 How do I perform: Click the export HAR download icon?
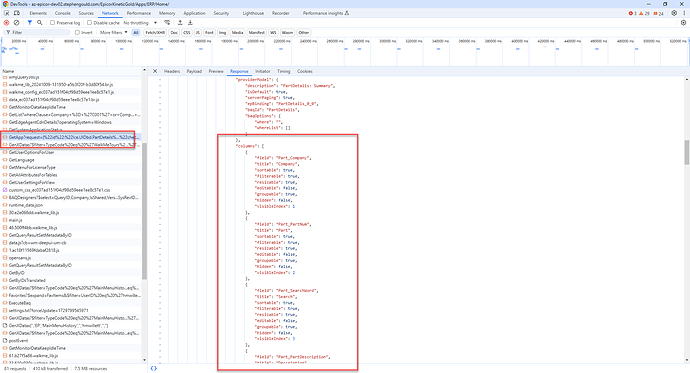[x=190, y=22]
